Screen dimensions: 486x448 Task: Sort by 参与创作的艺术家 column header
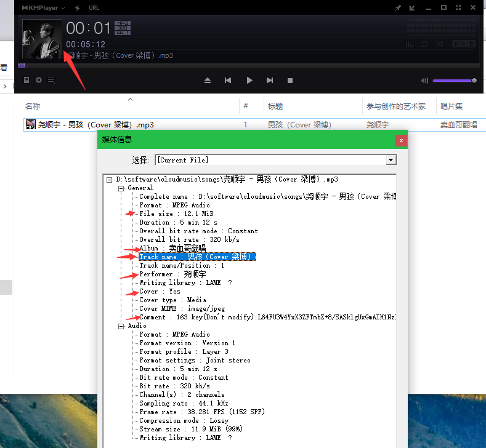396,106
